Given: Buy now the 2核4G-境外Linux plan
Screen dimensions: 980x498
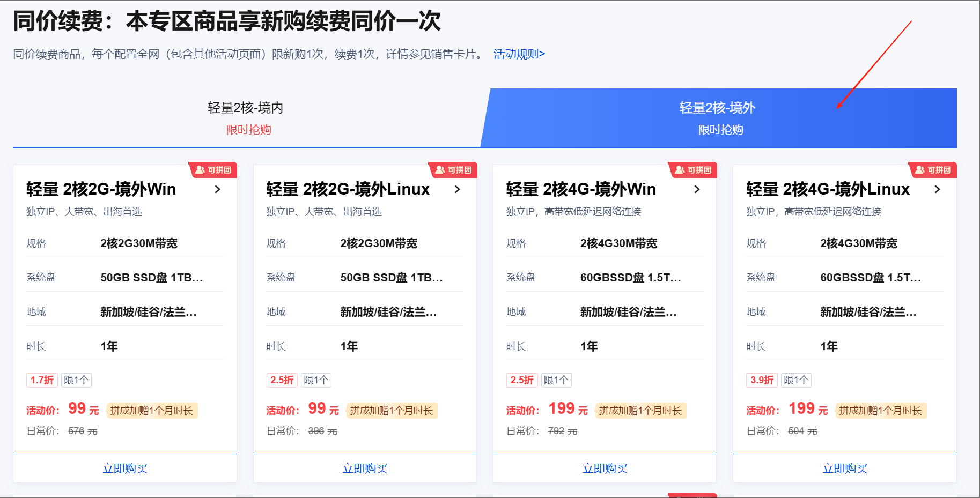Looking at the screenshot, I should [845, 469].
